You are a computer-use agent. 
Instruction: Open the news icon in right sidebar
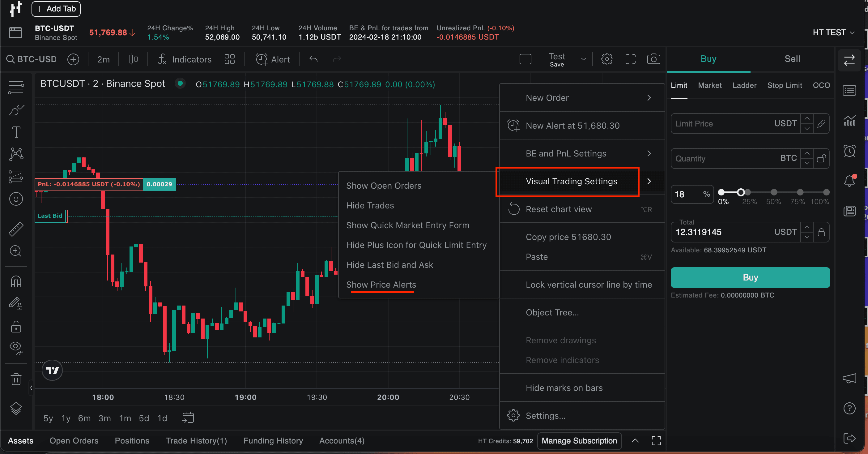tap(849, 211)
